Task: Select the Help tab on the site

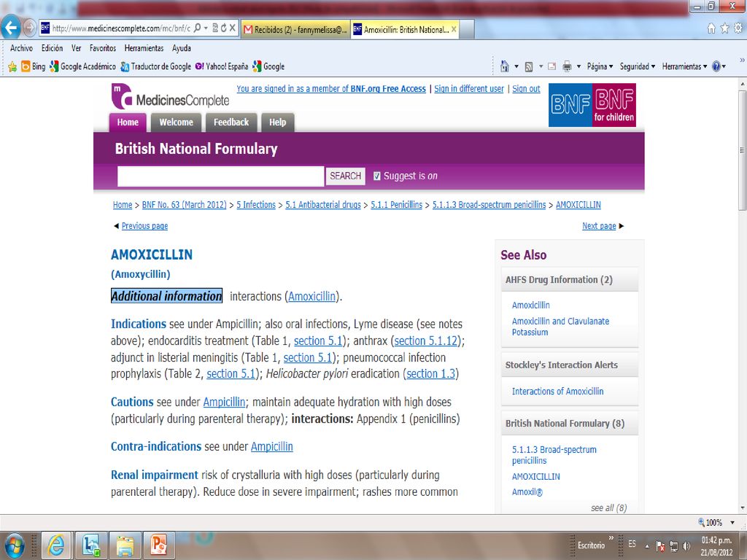Action: (277, 122)
